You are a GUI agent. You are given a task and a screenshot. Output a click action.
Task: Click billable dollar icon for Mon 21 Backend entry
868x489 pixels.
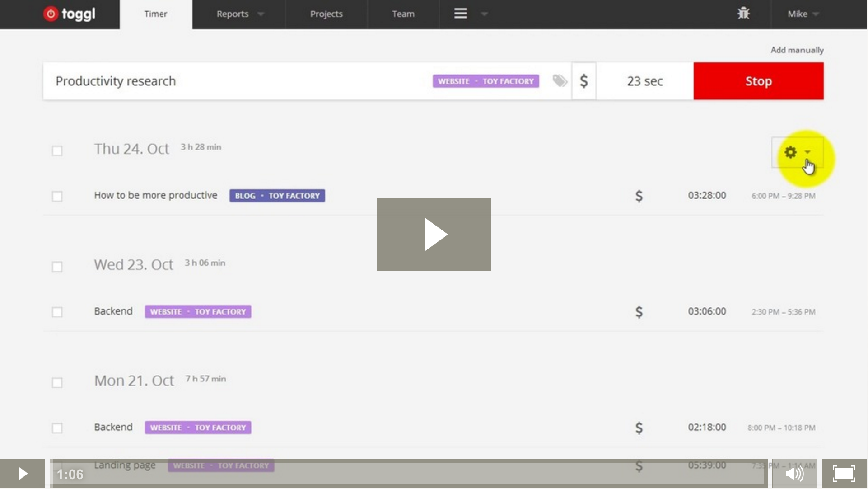pos(639,428)
